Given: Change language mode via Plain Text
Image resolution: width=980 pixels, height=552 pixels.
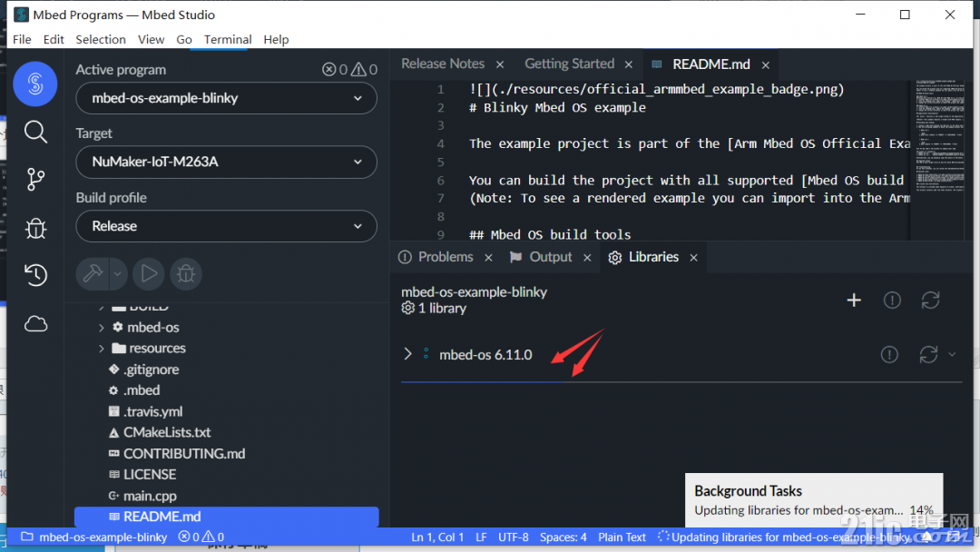Looking at the screenshot, I should (622, 537).
